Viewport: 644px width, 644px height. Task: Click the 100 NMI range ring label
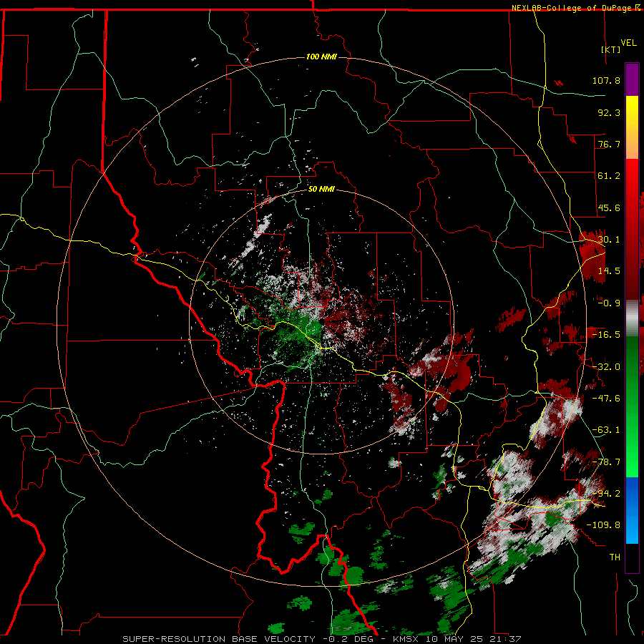[321, 57]
